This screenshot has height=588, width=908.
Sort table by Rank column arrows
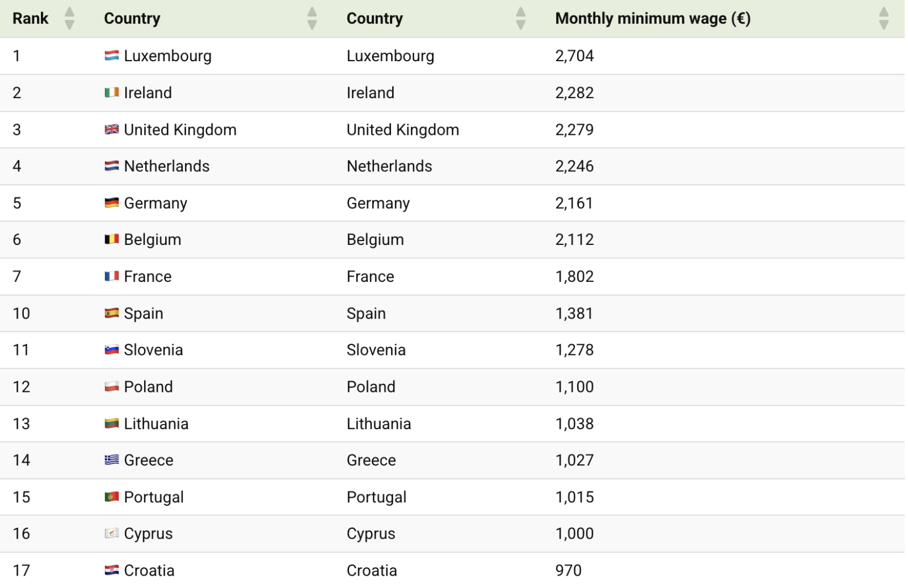[x=70, y=18]
